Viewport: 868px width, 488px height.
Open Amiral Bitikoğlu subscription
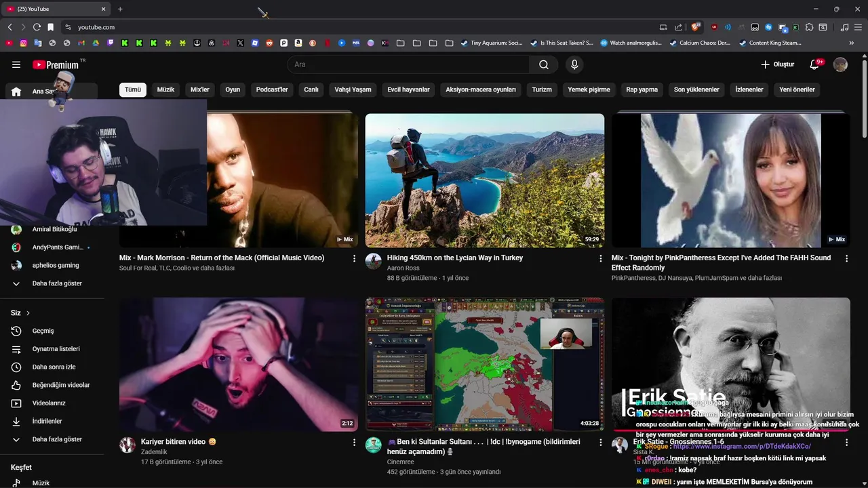54,229
